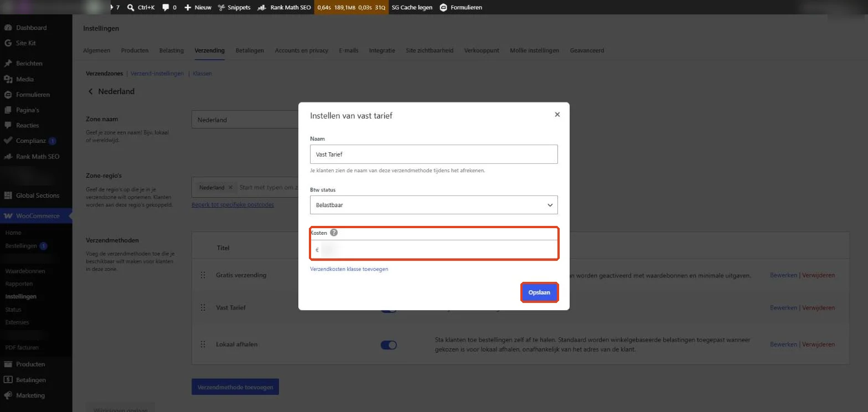Save the flat rate with Opslaan
Image resolution: width=868 pixels, height=412 pixels.
pos(539,292)
